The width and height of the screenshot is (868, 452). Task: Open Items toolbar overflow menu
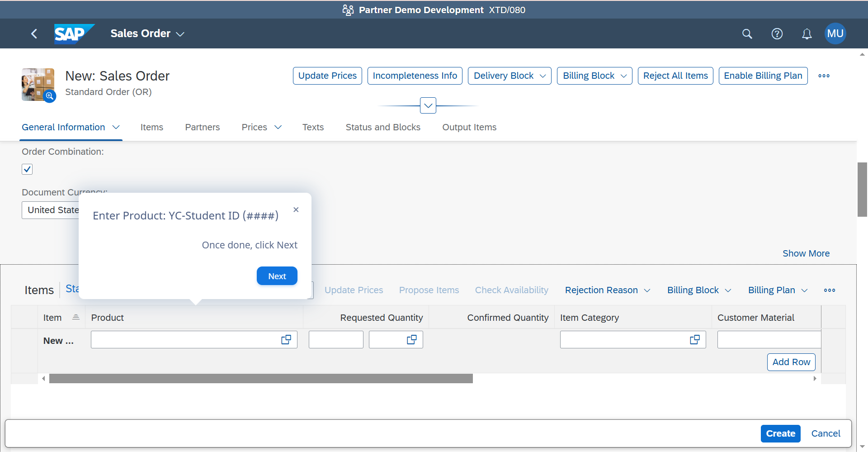point(829,290)
